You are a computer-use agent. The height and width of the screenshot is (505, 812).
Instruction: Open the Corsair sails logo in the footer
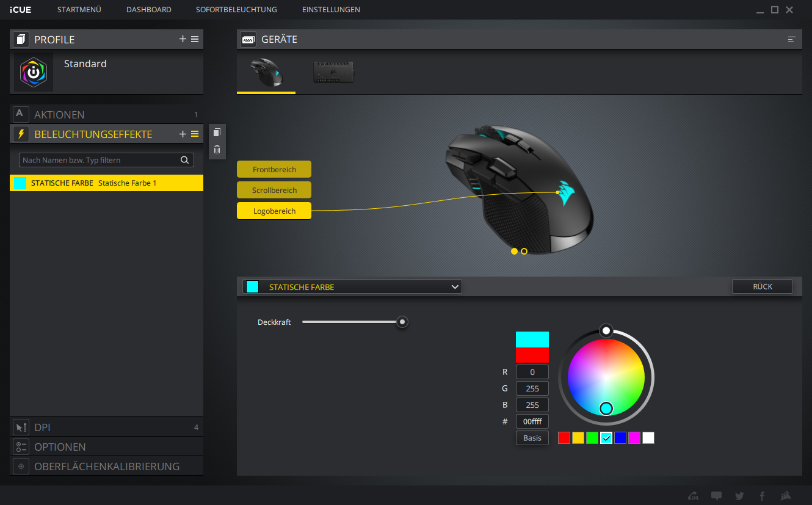click(x=786, y=496)
